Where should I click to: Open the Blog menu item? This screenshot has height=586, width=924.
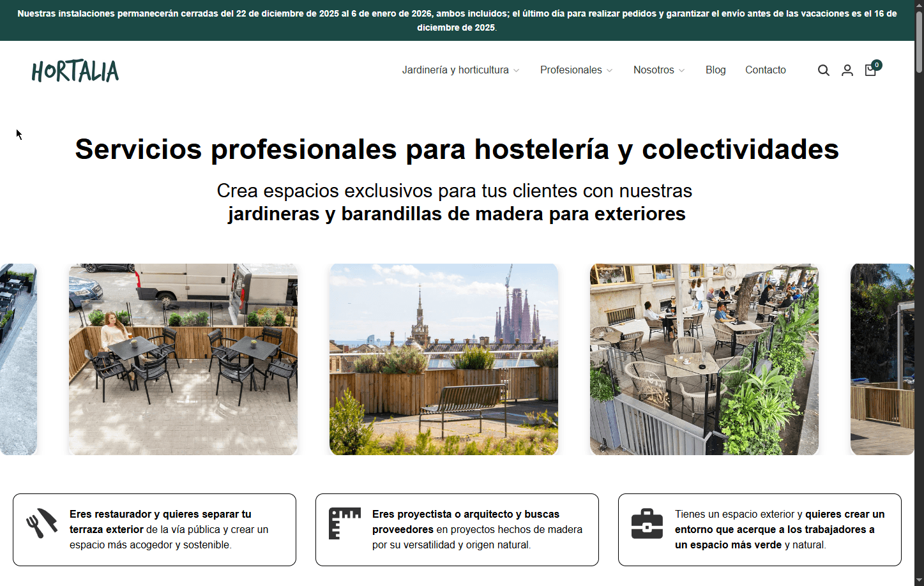(715, 70)
